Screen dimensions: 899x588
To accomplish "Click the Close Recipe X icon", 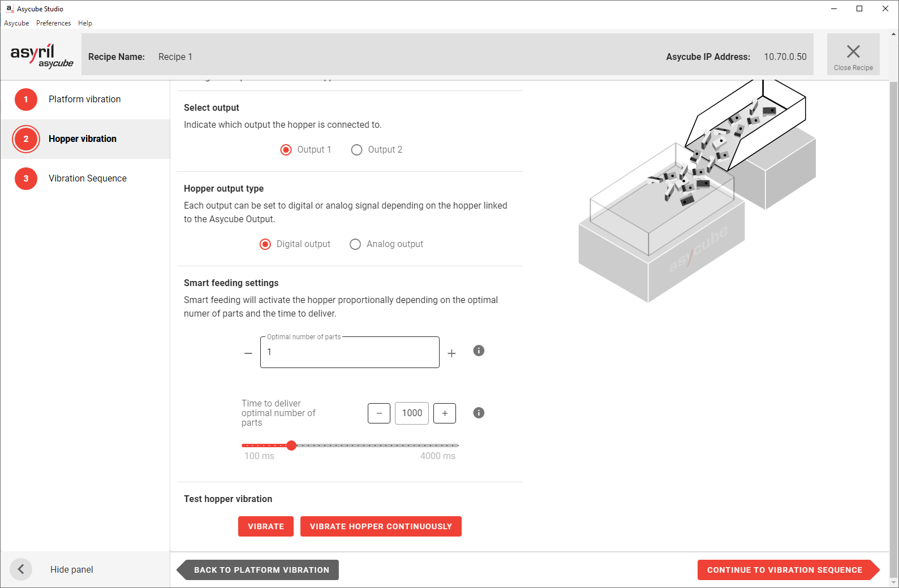I will tap(853, 52).
